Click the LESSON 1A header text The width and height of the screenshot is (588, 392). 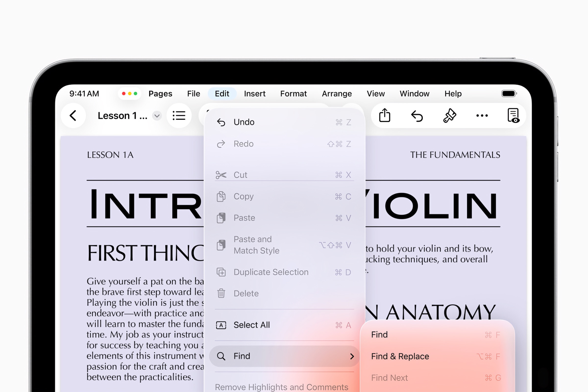[x=110, y=155]
